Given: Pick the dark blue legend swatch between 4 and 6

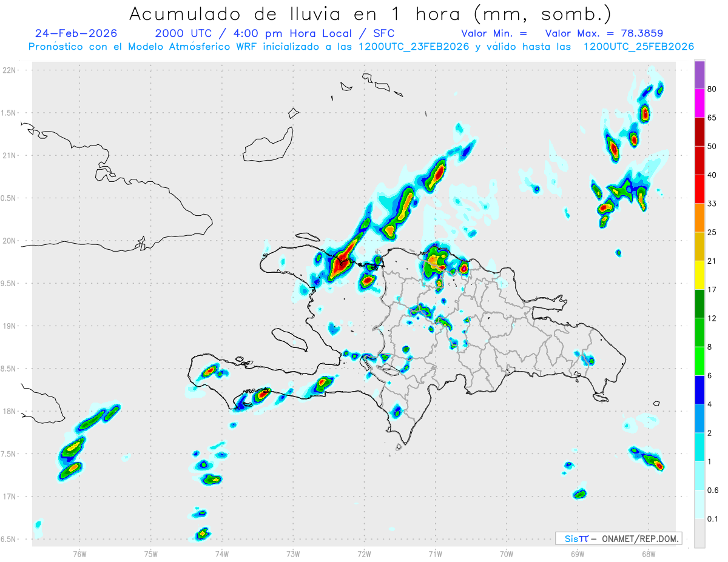Looking at the screenshot, I should tap(699, 390).
